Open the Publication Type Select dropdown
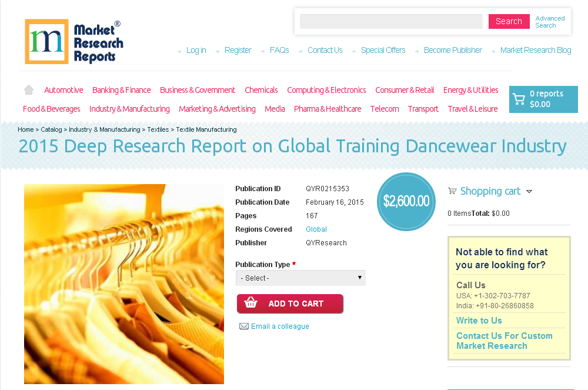 point(300,278)
